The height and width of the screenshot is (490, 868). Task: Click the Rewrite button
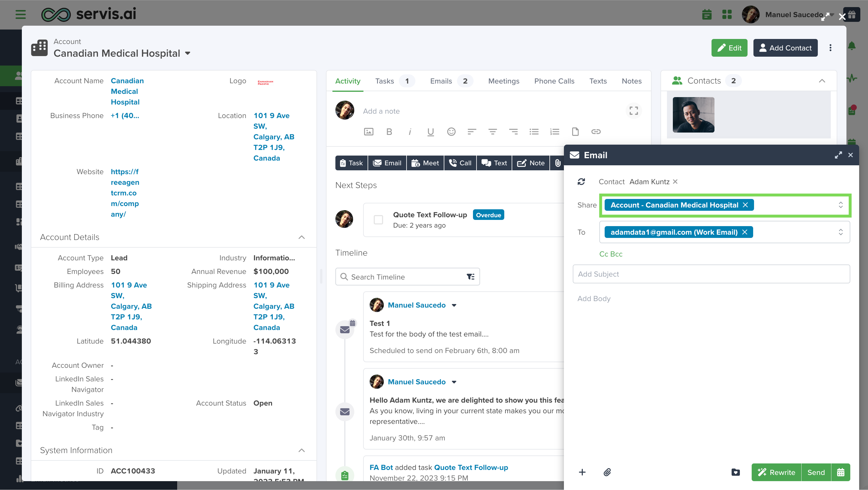[776, 472]
